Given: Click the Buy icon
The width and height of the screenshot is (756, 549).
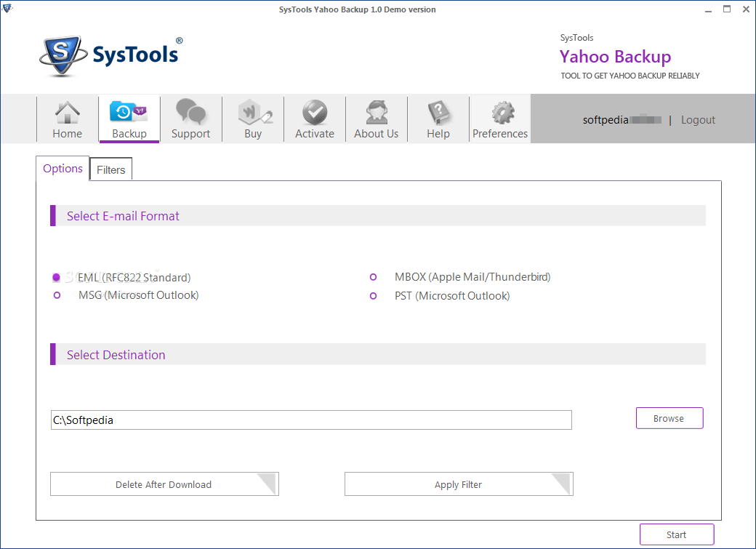Looking at the screenshot, I should pyautogui.click(x=252, y=119).
